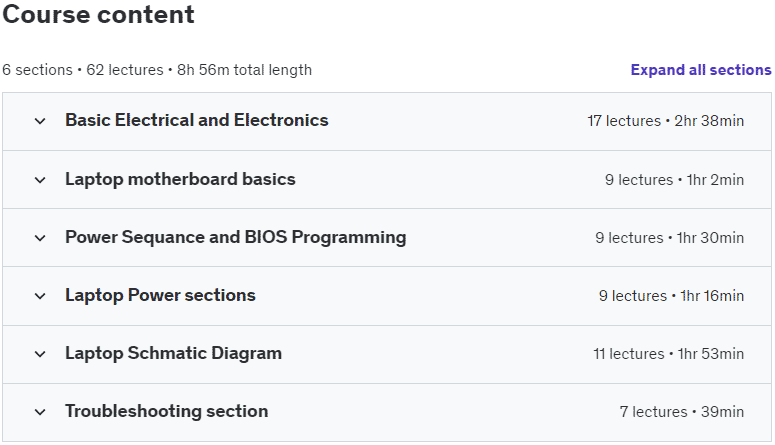
Task: Open Troubleshooting section title
Action: pyautogui.click(x=167, y=411)
